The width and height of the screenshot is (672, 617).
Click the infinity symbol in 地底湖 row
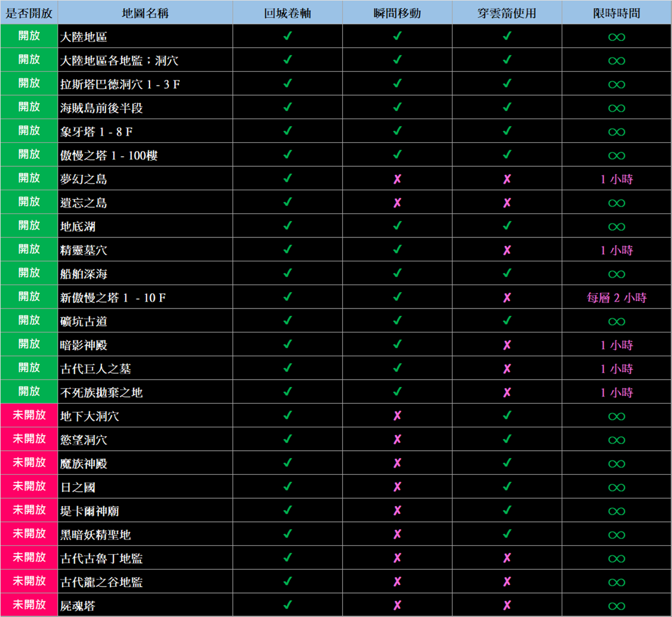617,227
